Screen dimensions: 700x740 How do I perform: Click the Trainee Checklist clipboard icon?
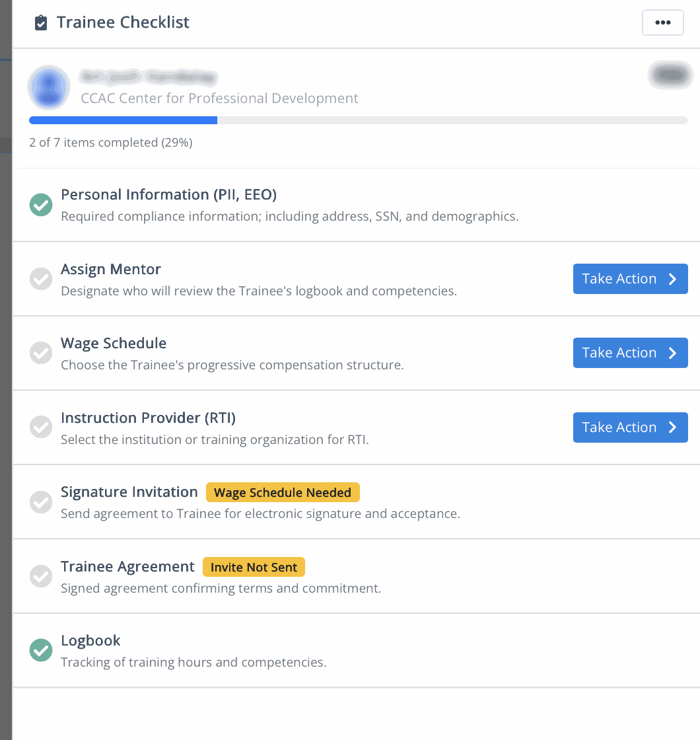coord(40,22)
